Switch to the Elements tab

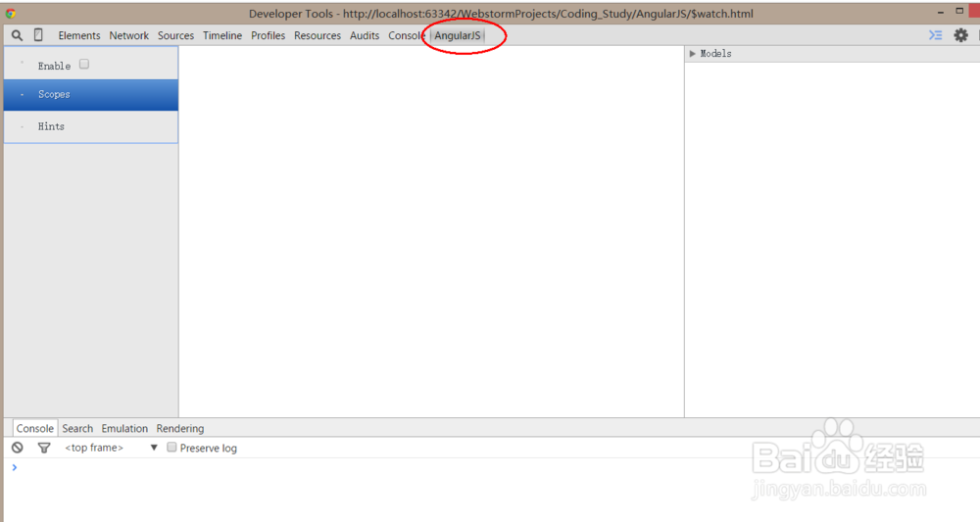pos(79,35)
